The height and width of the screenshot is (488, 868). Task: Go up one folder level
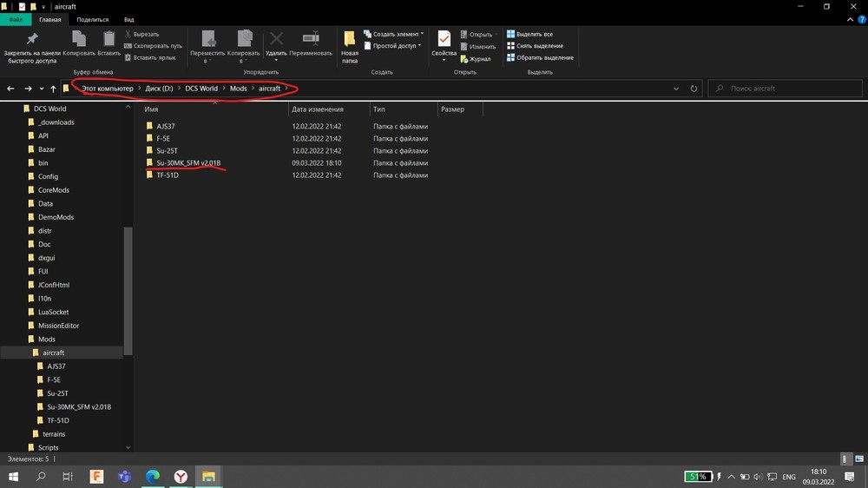[x=53, y=89]
